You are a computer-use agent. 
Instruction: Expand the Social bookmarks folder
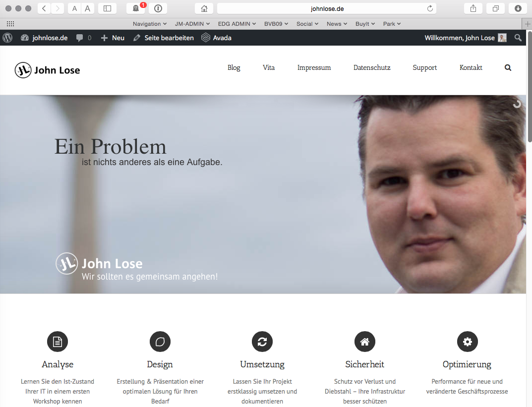(307, 24)
